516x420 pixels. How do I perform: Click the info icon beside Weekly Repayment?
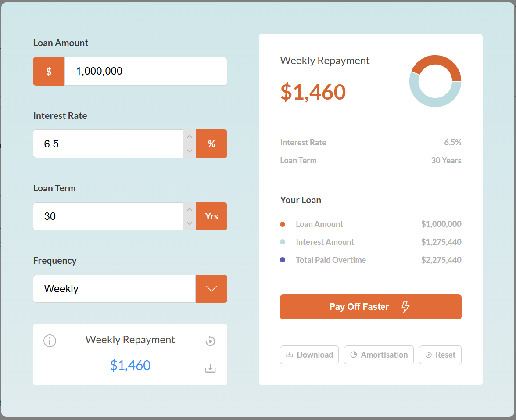coord(50,341)
